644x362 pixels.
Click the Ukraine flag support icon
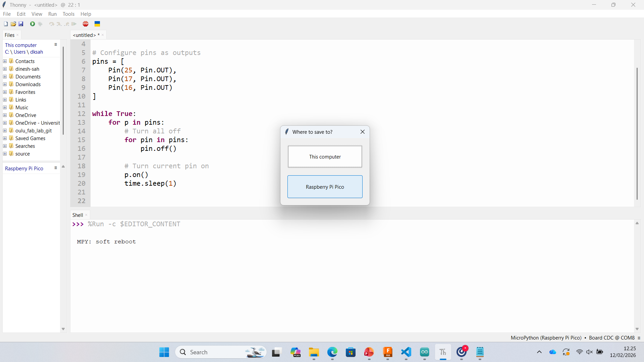pyautogui.click(x=97, y=24)
